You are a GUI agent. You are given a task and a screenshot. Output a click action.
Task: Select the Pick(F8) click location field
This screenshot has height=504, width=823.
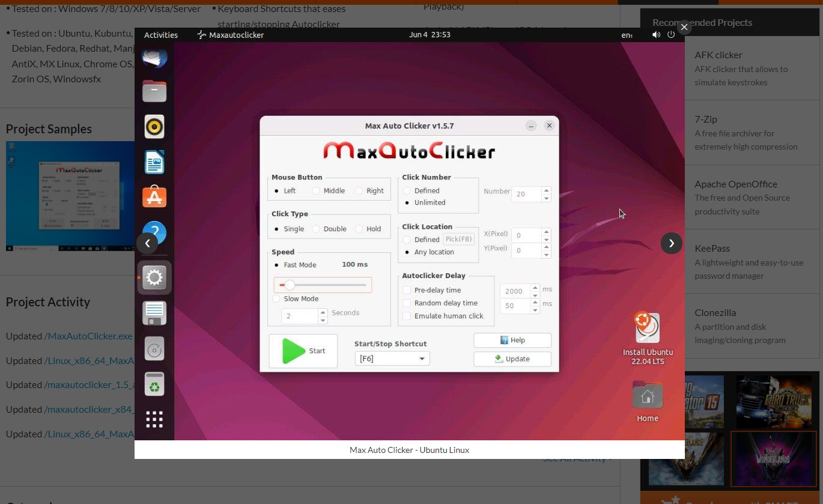[x=458, y=238]
